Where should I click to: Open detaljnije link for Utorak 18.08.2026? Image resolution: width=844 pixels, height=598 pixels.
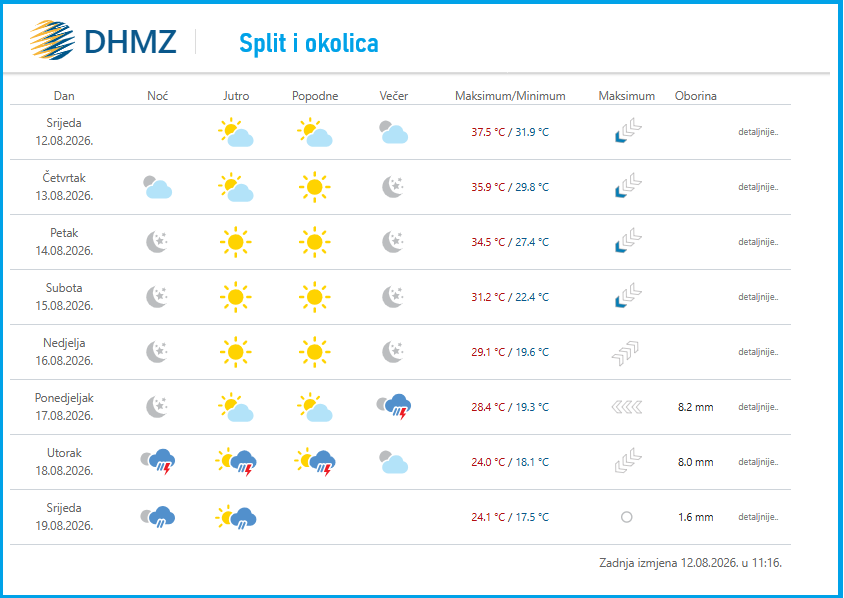pyautogui.click(x=758, y=462)
